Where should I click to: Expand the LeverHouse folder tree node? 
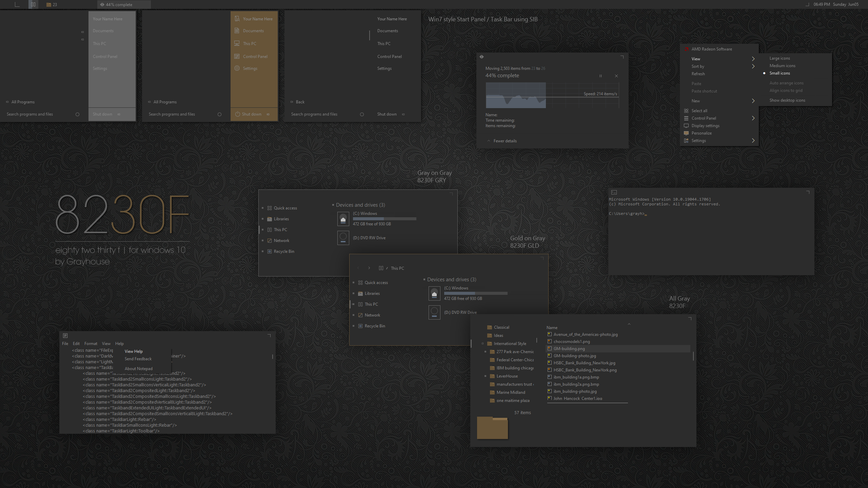(x=486, y=376)
